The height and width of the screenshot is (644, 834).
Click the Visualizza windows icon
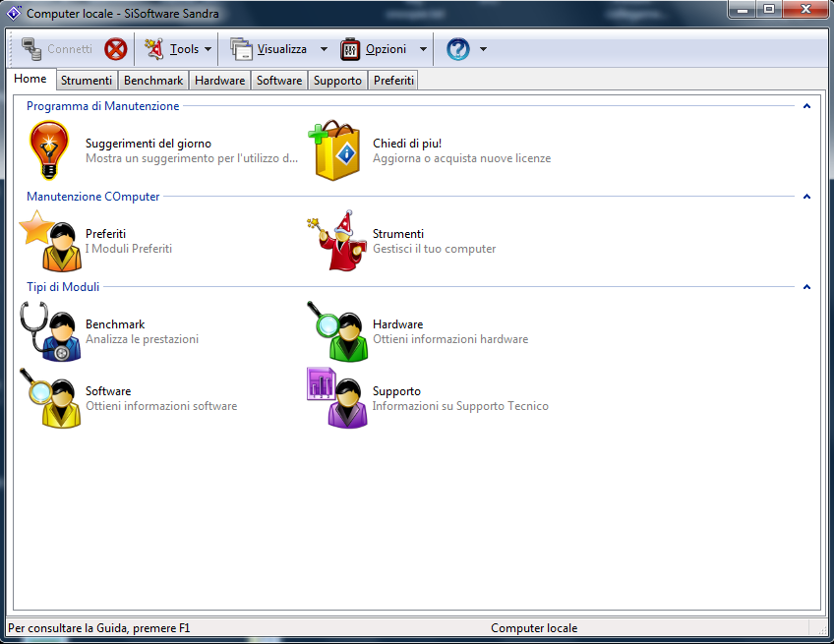(x=241, y=49)
